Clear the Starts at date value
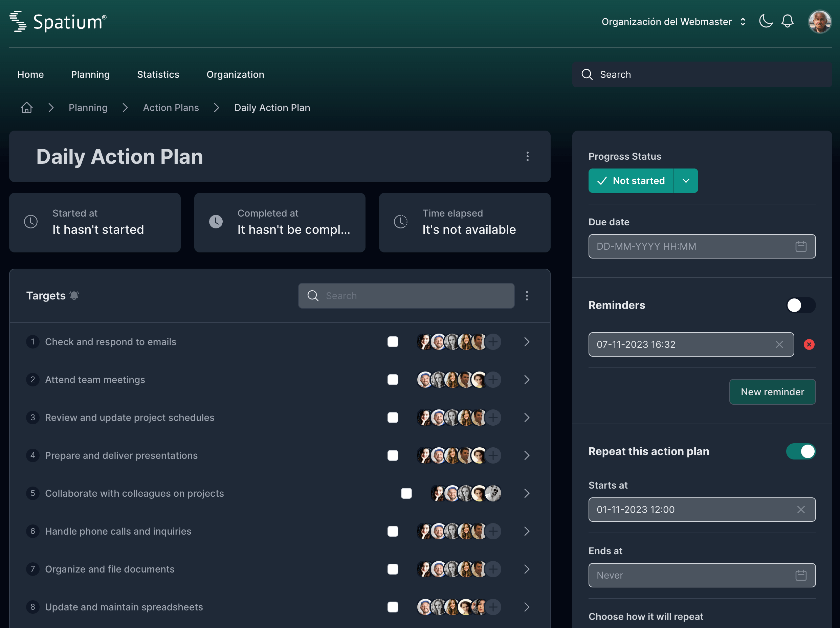 point(800,510)
